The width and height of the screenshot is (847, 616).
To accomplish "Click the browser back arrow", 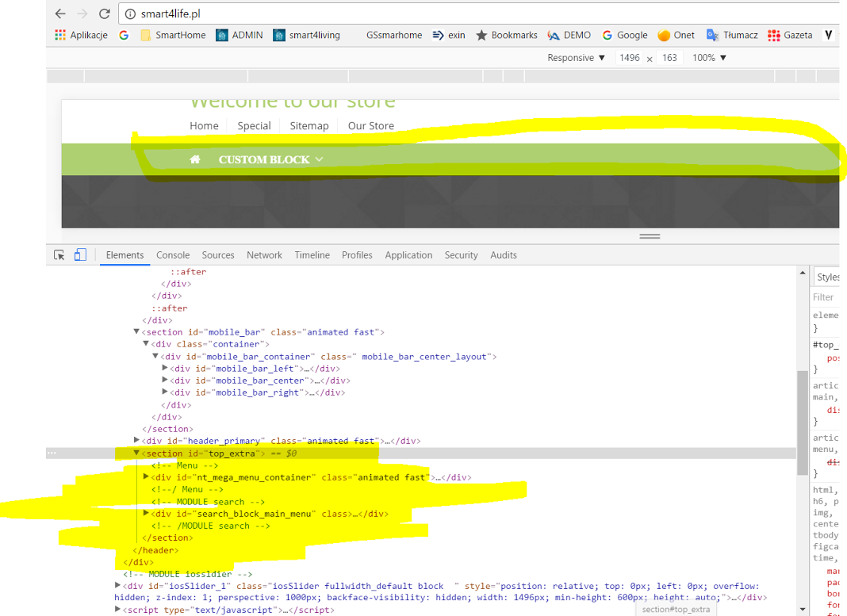I will point(60,13).
